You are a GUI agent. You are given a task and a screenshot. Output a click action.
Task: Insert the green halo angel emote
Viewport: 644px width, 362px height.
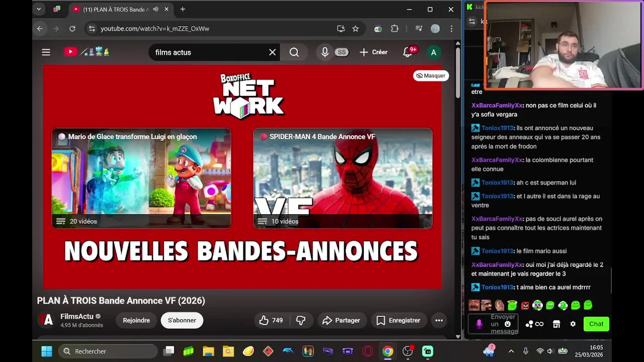(512, 305)
